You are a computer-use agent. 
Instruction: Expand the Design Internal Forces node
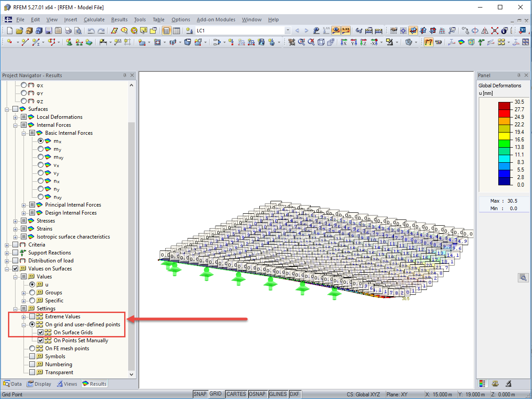[x=24, y=213]
